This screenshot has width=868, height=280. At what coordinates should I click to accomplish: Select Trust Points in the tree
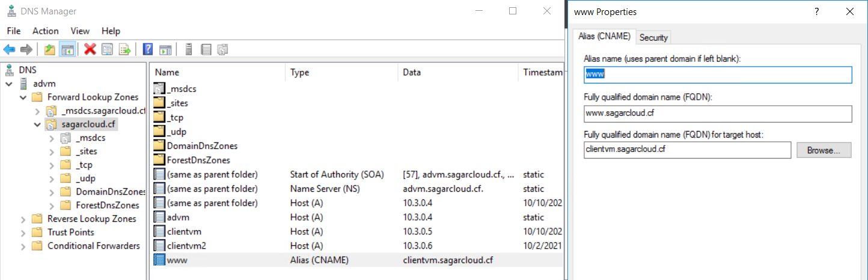click(x=71, y=233)
